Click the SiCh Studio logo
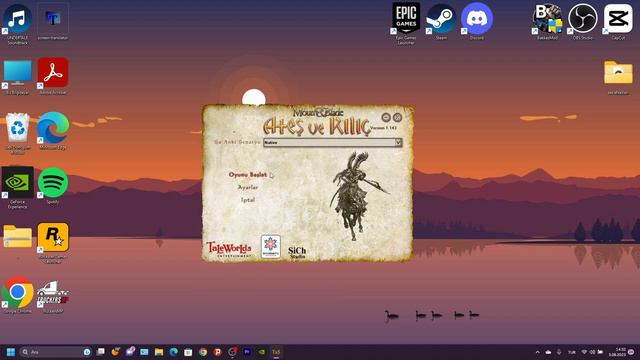Image resolution: width=640 pixels, height=360 pixels. click(297, 252)
